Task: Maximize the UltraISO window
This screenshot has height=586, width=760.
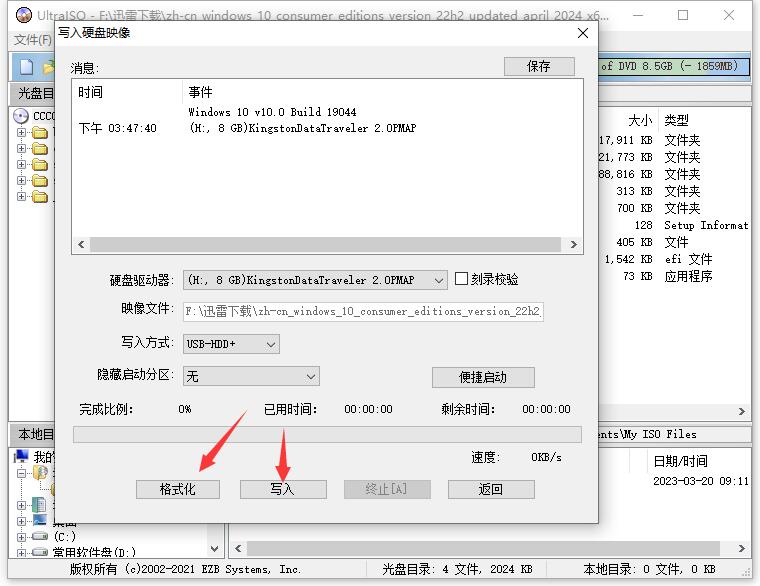Action: [x=683, y=16]
